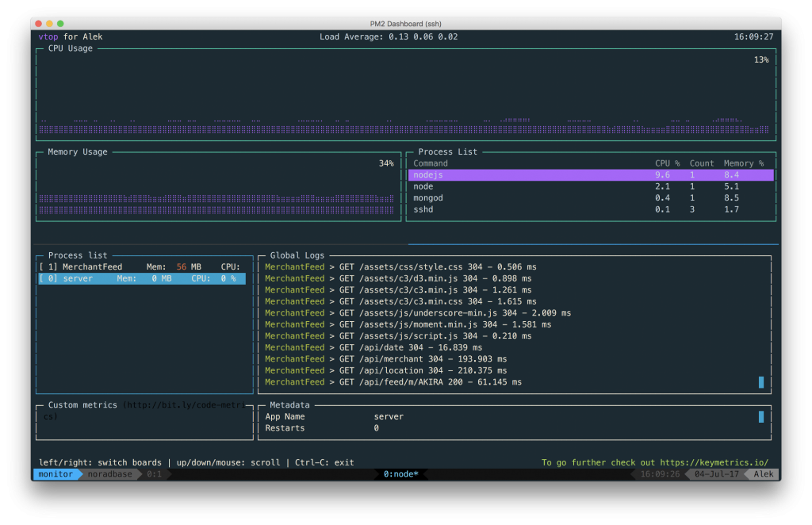The height and width of the screenshot is (525, 812).
Task: Open the keymetrics.io link
Action: click(x=714, y=462)
